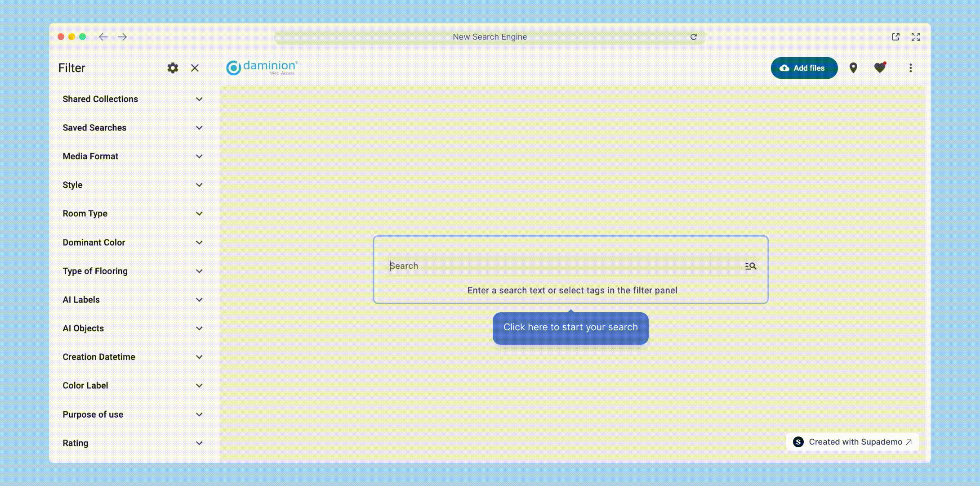The height and width of the screenshot is (486, 980).
Task: Close the Filter panel
Action: 195,68
